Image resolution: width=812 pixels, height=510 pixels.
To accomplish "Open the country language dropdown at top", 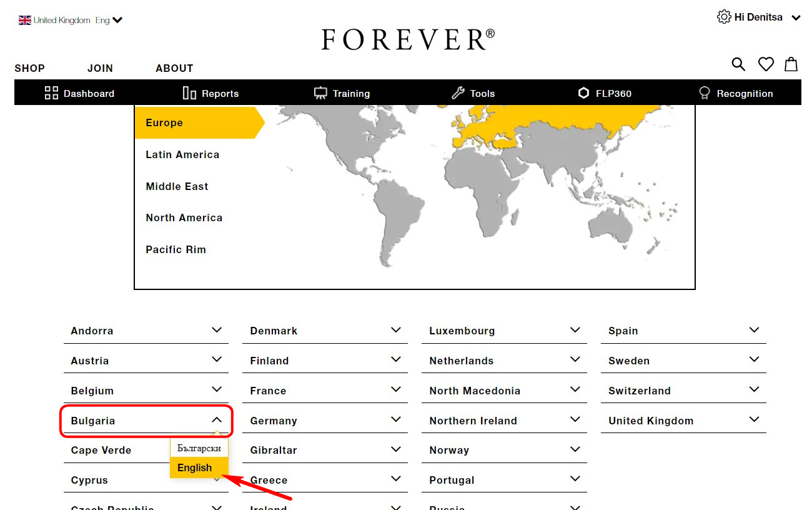I will tap(117, 20).
